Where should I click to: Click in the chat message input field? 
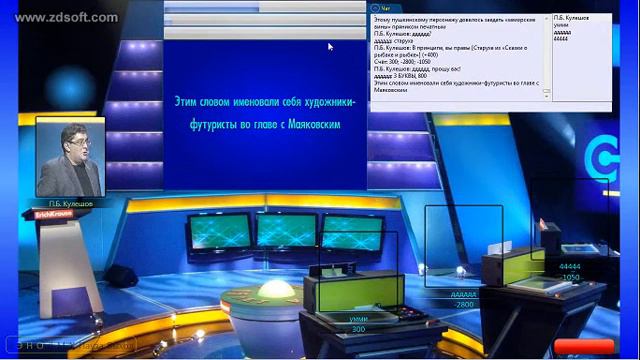click(x=491, y=107)
